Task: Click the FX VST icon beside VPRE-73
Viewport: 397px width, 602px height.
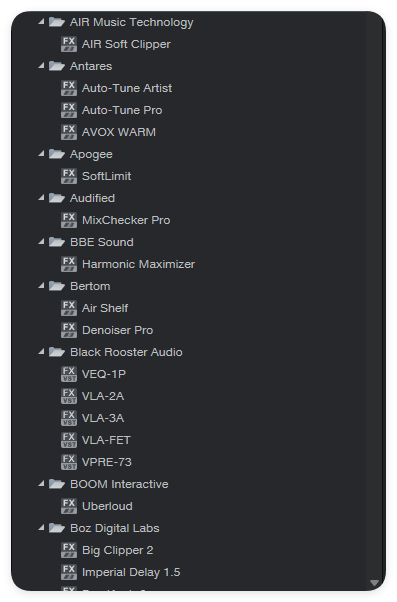Action: click(69, 462)
